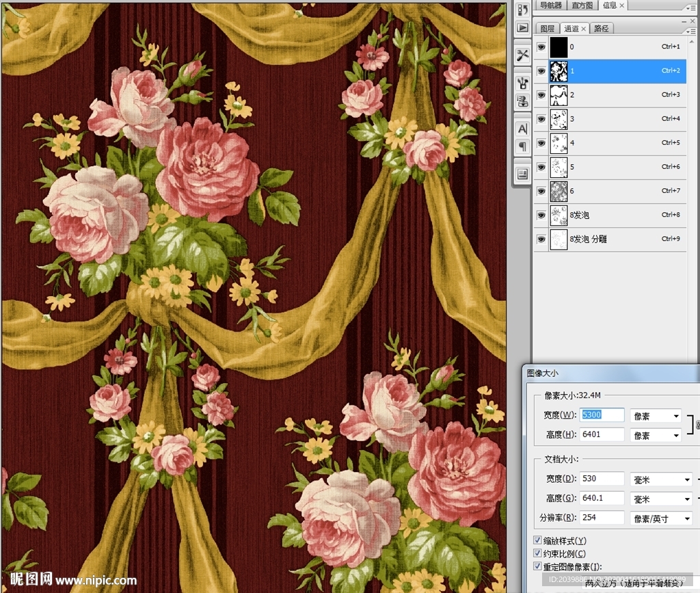Uncheck the 缩放样式 checkbox

538,540
